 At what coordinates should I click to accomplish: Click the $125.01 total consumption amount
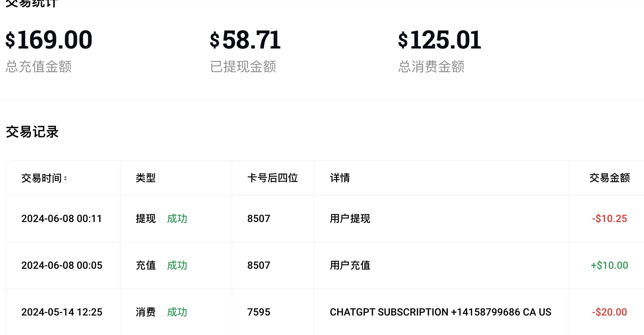click(x=439, y=40)
